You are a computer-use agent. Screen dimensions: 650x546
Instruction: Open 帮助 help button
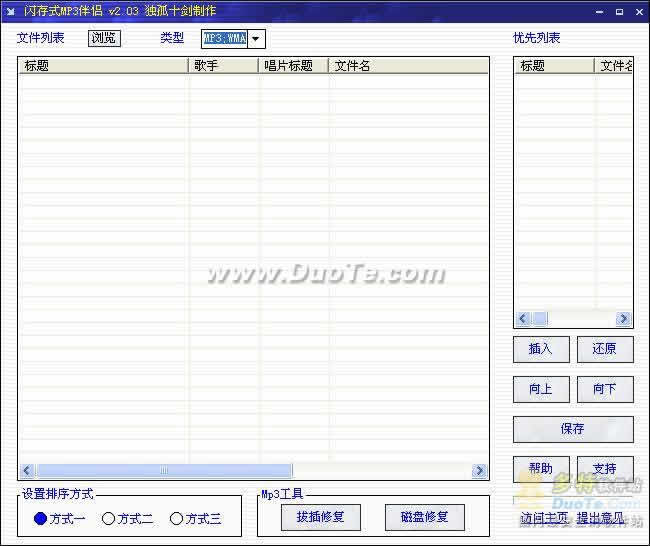[541, 469]
